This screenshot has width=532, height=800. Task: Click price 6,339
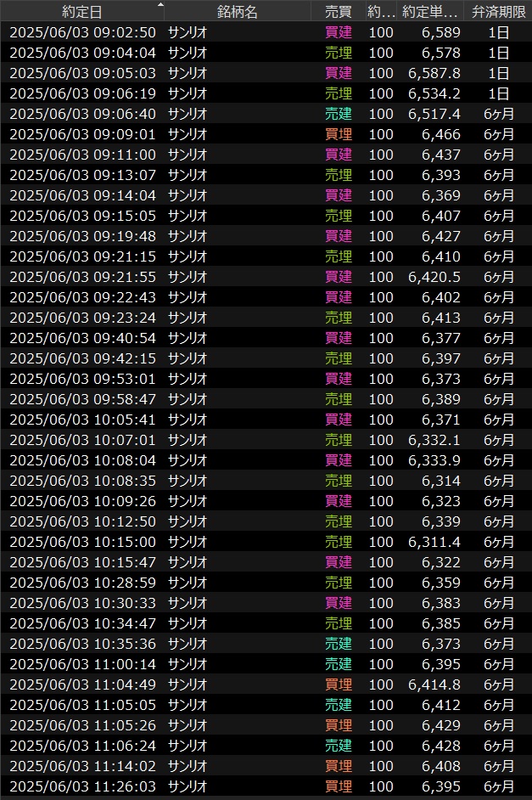click(x=440, y=522)
